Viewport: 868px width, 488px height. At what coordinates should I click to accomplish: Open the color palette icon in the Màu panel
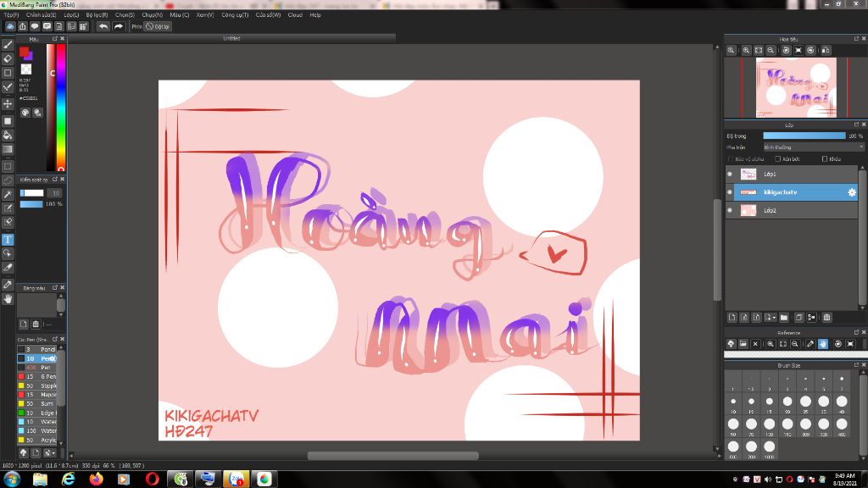coord(25,113)
